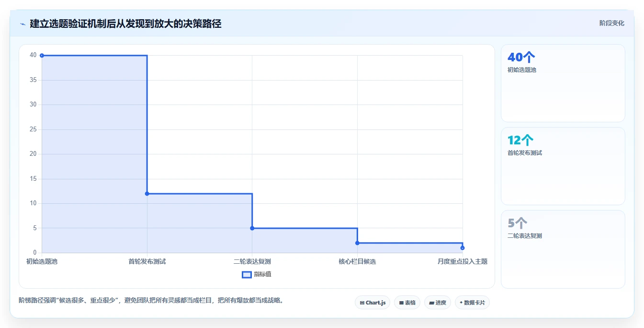Click the data point at 核心栏目候选
Viewport: 644px width, 328px height.
click(x=357, y=243)
